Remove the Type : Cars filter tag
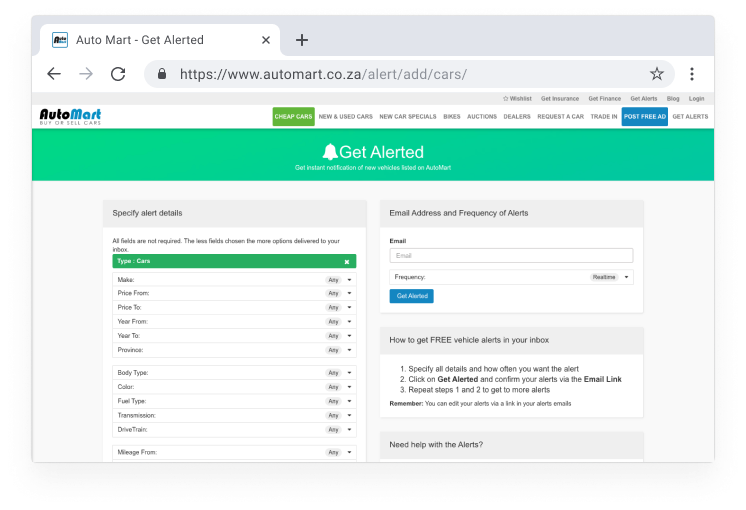This screenshot has width=746, height=510. [347, 262]
